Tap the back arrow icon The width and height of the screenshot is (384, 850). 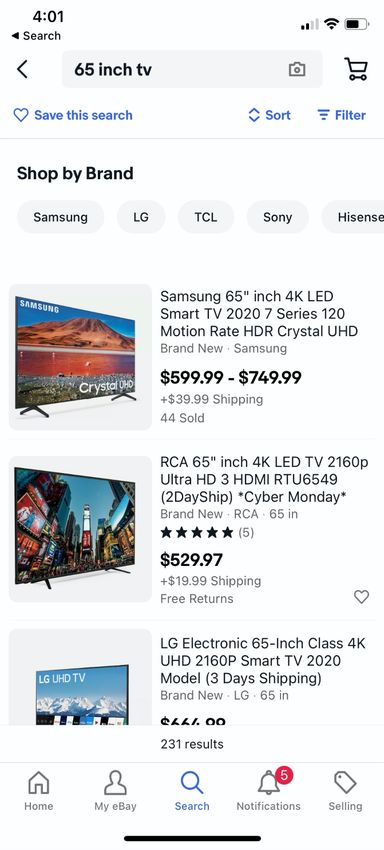coord(22,69)
